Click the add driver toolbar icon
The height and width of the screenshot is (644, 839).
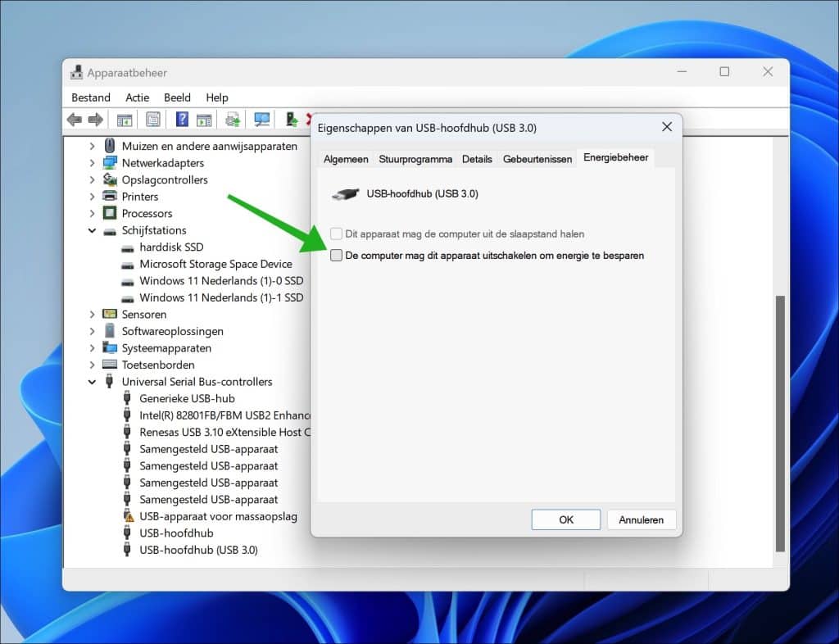coord(291,120)
